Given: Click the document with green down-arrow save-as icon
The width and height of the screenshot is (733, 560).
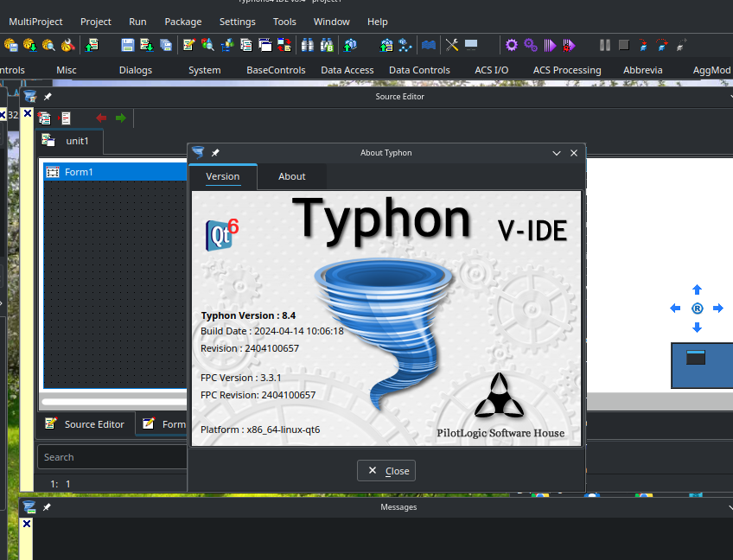Looking at the screenshot, I should [147, 45].
